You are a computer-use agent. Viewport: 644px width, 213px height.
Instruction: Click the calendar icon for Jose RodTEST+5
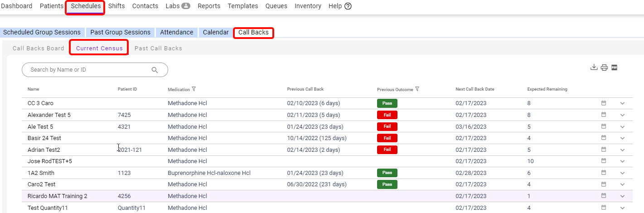point(603,161)
